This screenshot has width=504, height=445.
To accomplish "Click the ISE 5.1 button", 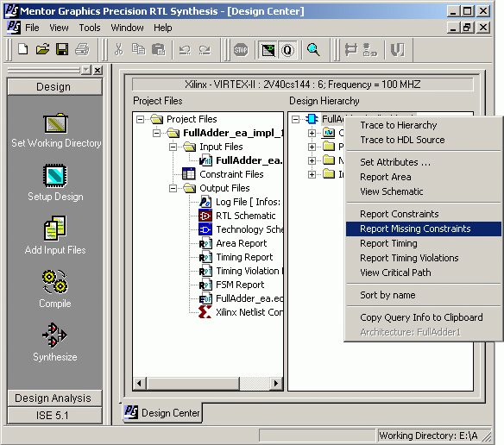I will point(54,416).
